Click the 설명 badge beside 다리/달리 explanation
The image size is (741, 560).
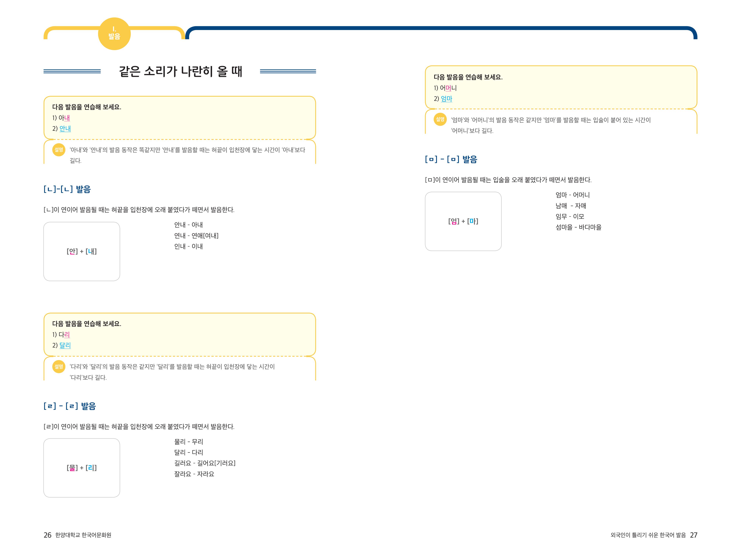coord(59,366)
